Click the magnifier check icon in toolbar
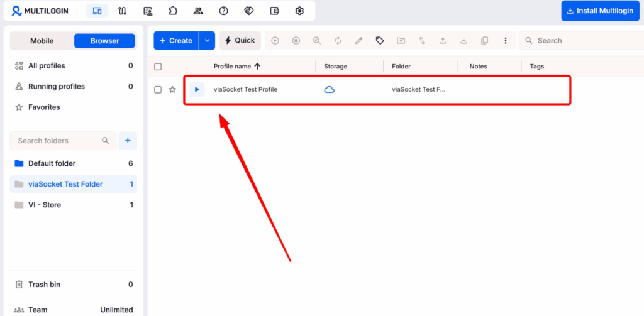The image size is (644, 316). [317, 41]
